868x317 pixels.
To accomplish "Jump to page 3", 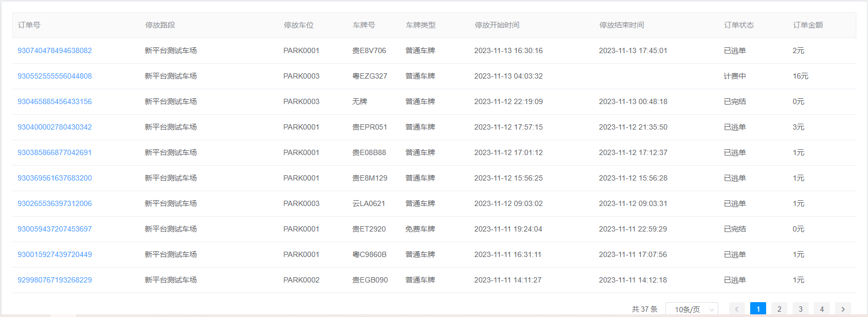I will click(x=800, y=309).
